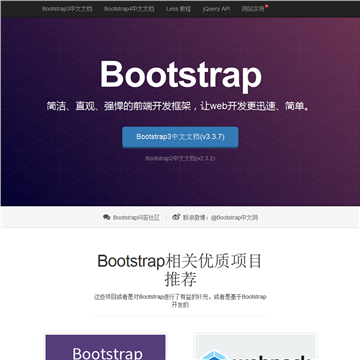This screenshot has width=360, height=360.
Task: Open the purple Bootstrap project thumbnail
Action: (105, 347)
